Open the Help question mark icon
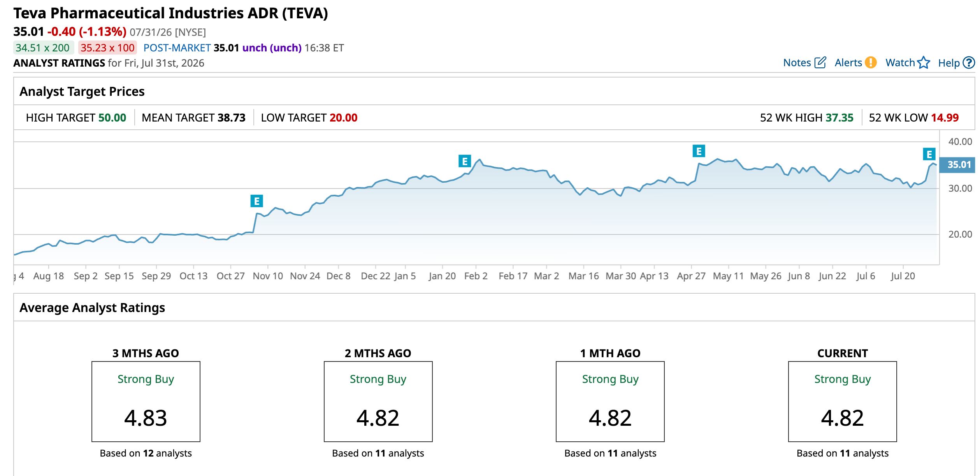Screen dimensions: 980x476 coord(969,63)
